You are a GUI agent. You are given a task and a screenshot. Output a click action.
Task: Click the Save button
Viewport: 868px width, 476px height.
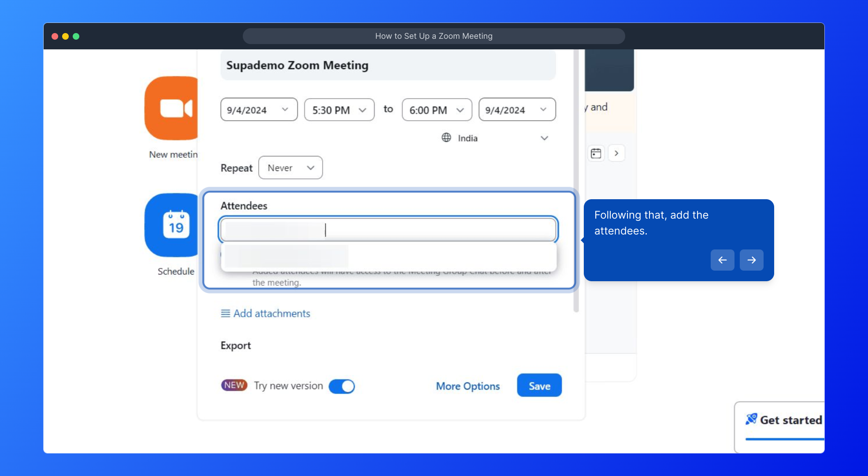(539, 386)
